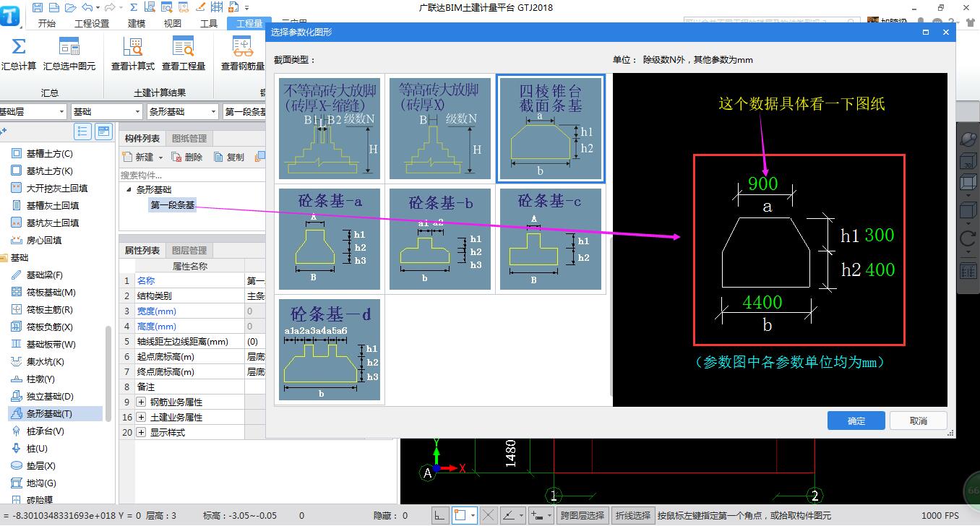980x526 pixels.
Task: Edit the 900 value for parameter a
Action: pos(763,184)
